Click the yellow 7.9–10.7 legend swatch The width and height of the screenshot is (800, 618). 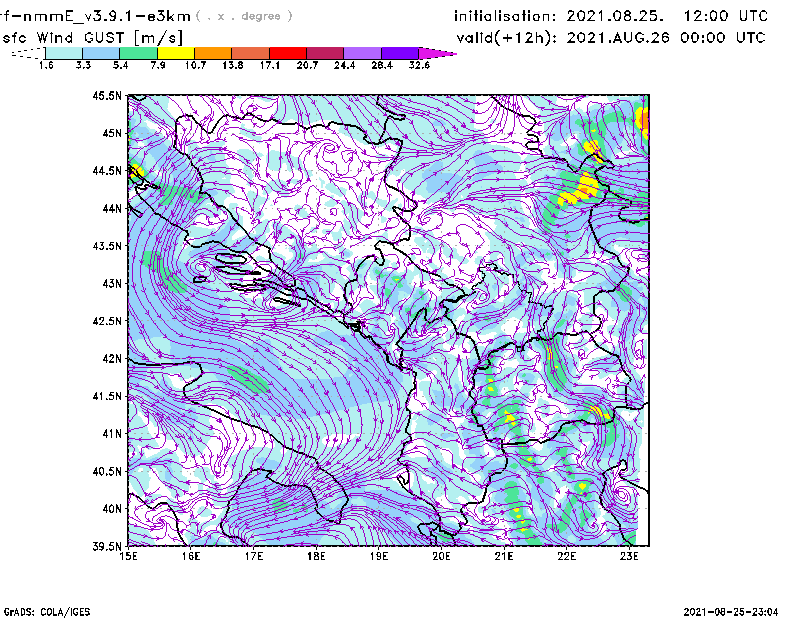pos(176,53)
